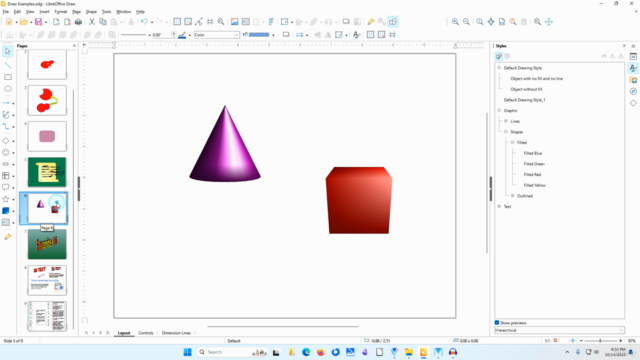Expand the Lines style tree node
Image resolution: width=640 pixels, height=360 pixels.
[x=506, y=121]
